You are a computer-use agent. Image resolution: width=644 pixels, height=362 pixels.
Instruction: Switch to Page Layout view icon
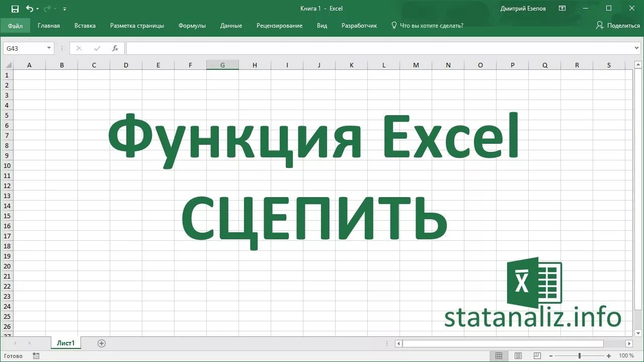(518, 356)
